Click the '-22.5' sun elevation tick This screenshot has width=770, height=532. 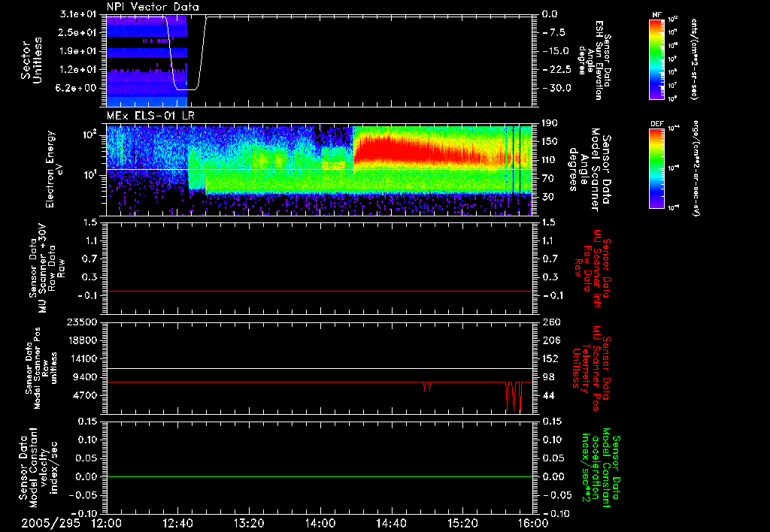557,70
